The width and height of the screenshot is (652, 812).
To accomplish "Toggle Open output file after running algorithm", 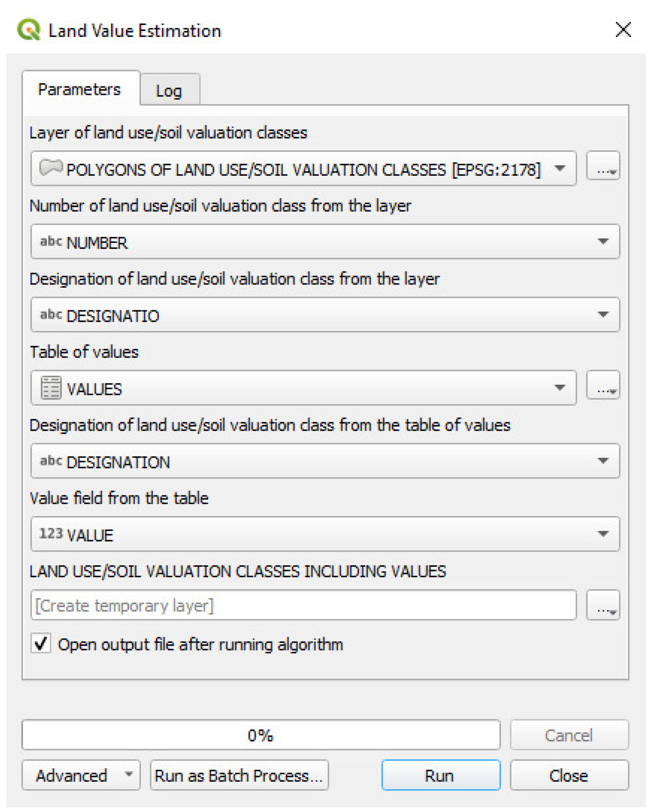I will 41,643.
